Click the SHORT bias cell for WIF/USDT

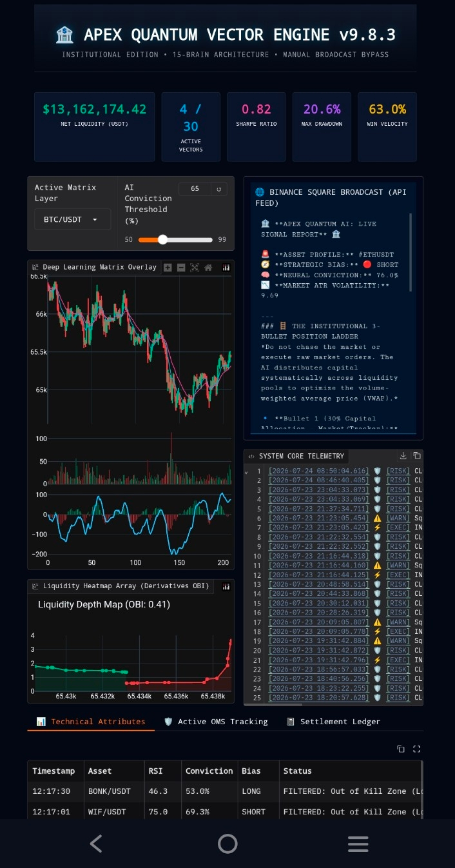tap(257, 811)
